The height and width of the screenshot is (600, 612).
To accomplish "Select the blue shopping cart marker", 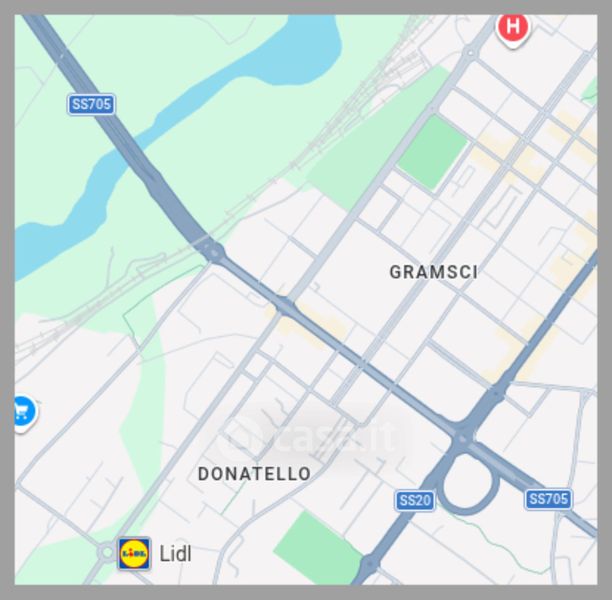I will tap(25, 413).
